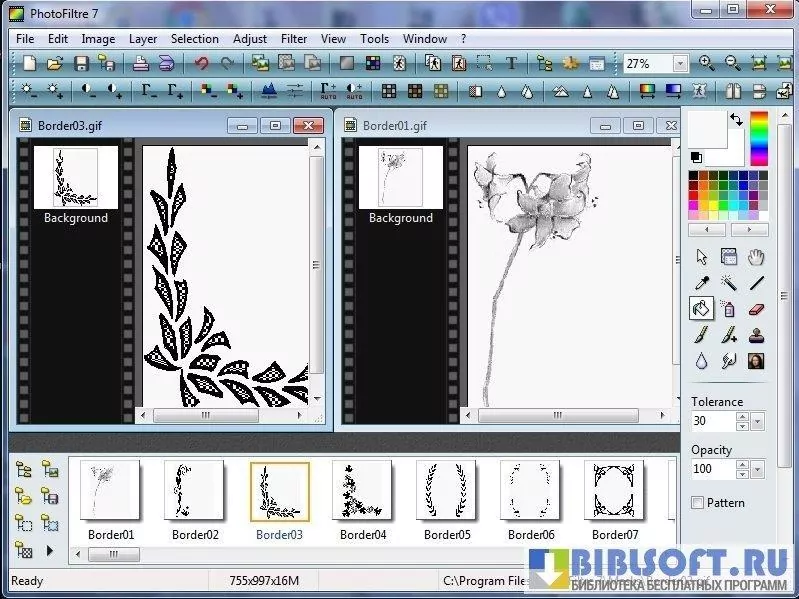799x599 pixels.
Task: Pick the Magic Wand tool
Action: pos(729,283)
